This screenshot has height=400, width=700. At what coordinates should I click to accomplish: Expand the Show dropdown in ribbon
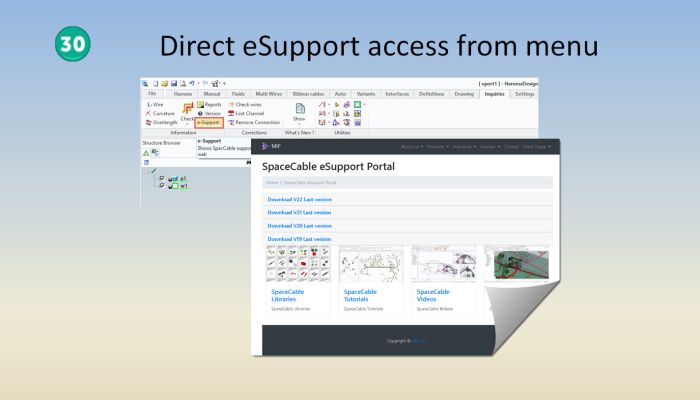[299, 117]
